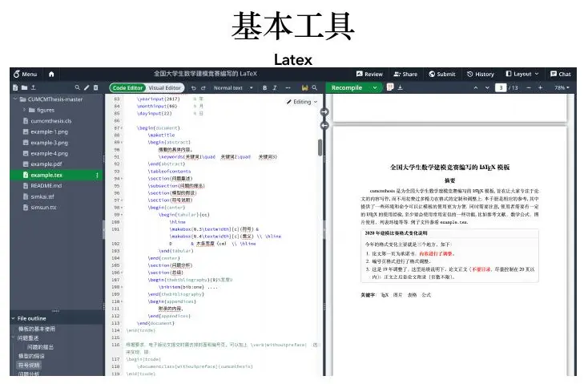Open README.md in the file tree
588x384 pixels.
pos(46,186)
